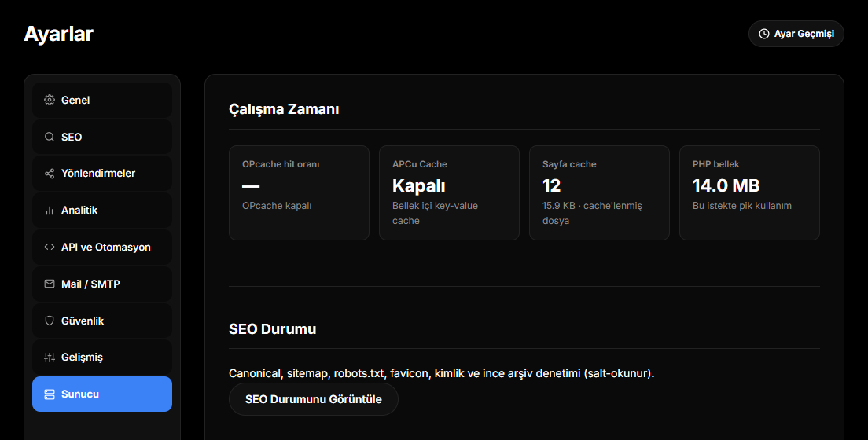
Task: Switch to the SEO settings tab
Action: click(102, 137)
